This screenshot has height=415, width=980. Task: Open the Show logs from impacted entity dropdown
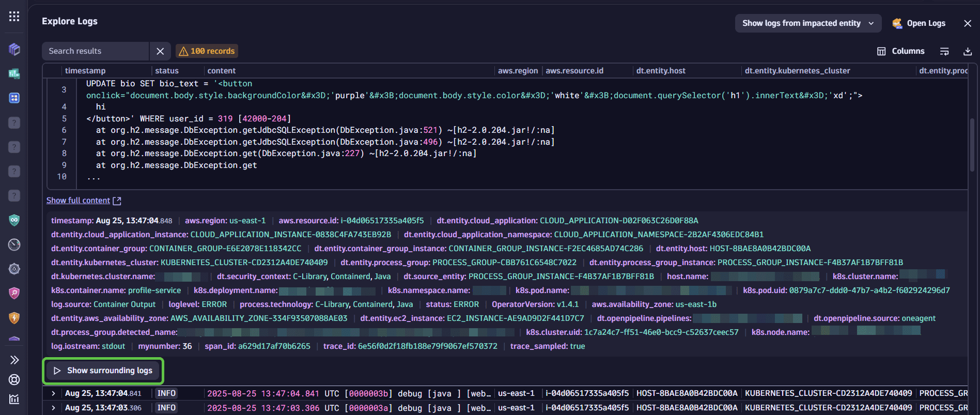808,23
